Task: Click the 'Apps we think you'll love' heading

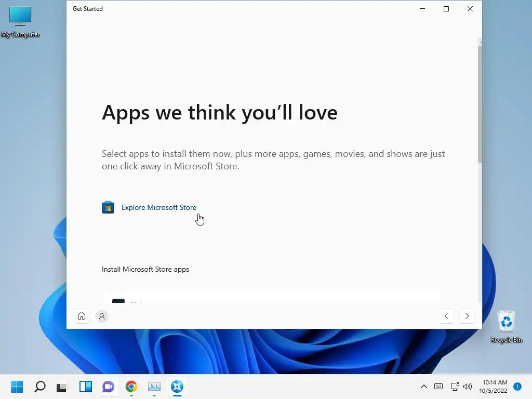Action: [x=220, y=112]
